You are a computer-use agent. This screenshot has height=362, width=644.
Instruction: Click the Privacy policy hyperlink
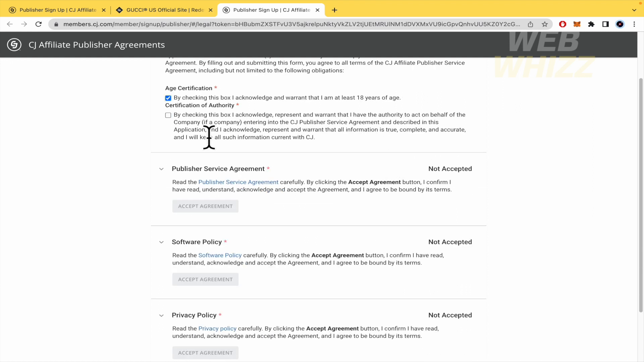point(218,328)
